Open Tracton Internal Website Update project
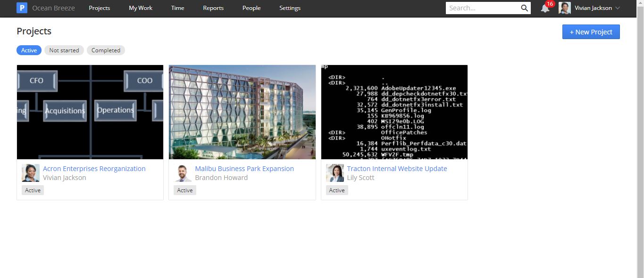The image size is (644, 278). tap(397, 169)
